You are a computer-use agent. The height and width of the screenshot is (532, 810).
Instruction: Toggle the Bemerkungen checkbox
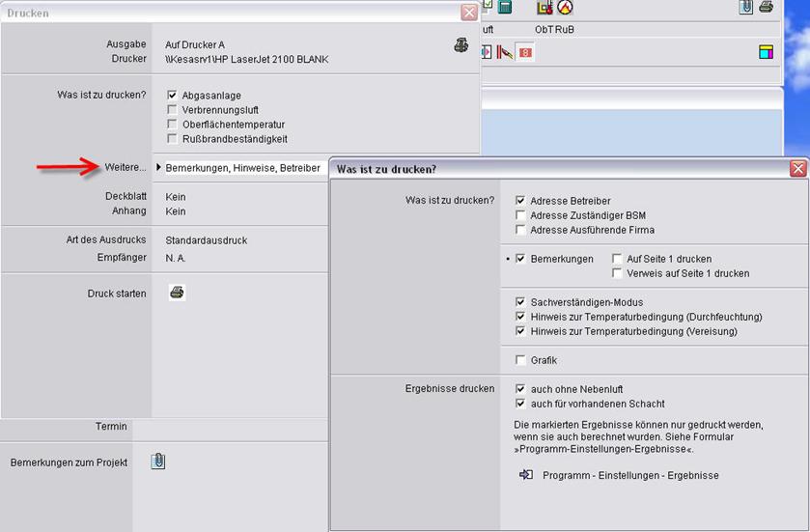coord(520,258)
